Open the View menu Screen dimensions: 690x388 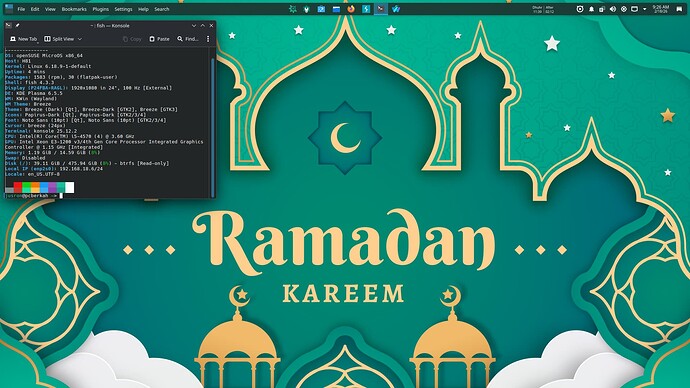click(50, 9)
